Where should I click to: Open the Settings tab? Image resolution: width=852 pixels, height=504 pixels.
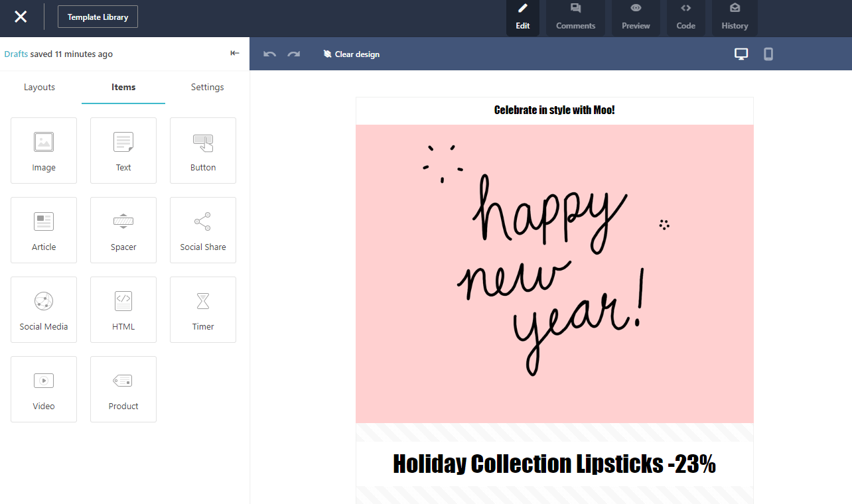pyautogui.click(x=207, y=87)
